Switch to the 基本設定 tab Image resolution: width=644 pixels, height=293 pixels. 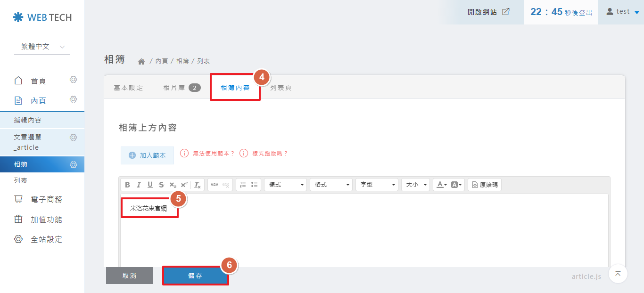tap(128, 88)
